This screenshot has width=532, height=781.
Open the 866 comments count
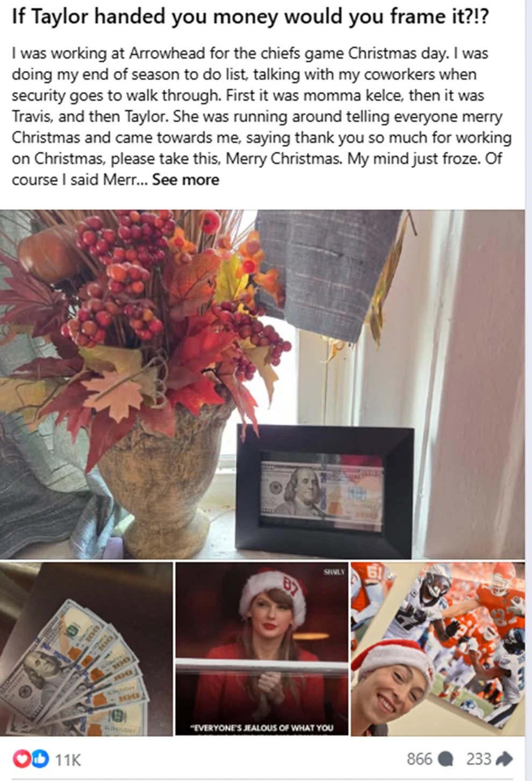[419, 759]
